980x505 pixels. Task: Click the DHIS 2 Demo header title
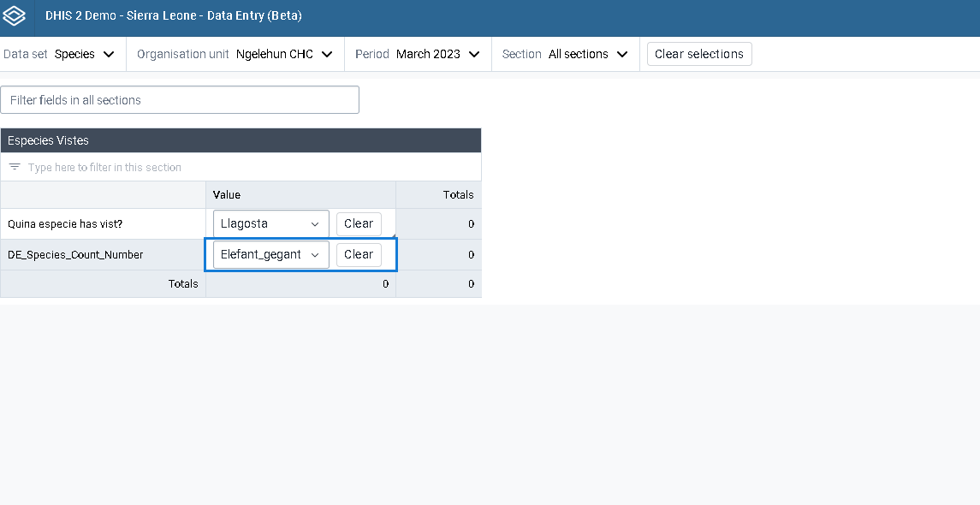173,16
